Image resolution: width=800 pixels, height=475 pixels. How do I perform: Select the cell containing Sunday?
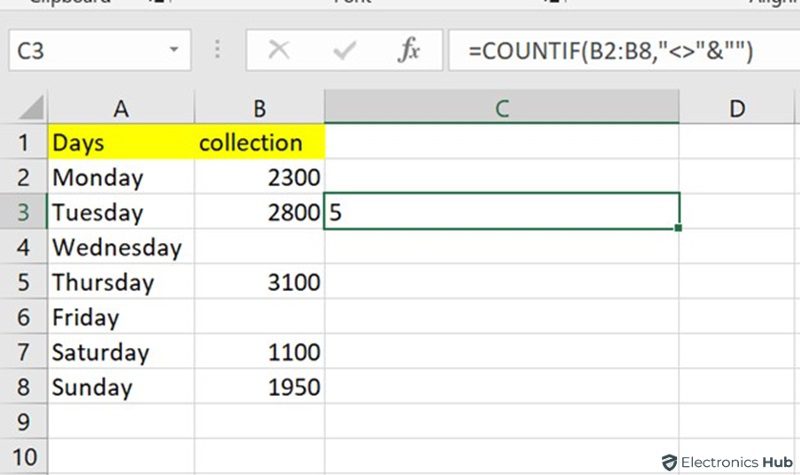point(121,387)
